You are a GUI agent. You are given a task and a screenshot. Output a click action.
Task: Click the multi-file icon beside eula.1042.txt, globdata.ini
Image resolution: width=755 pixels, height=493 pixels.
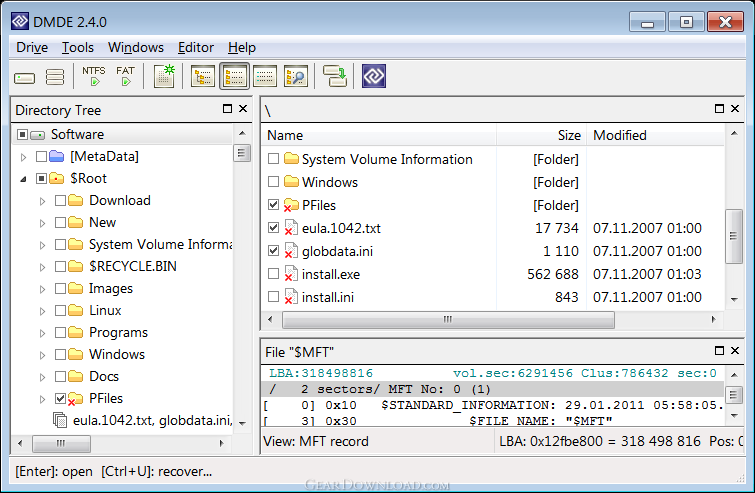60,420
